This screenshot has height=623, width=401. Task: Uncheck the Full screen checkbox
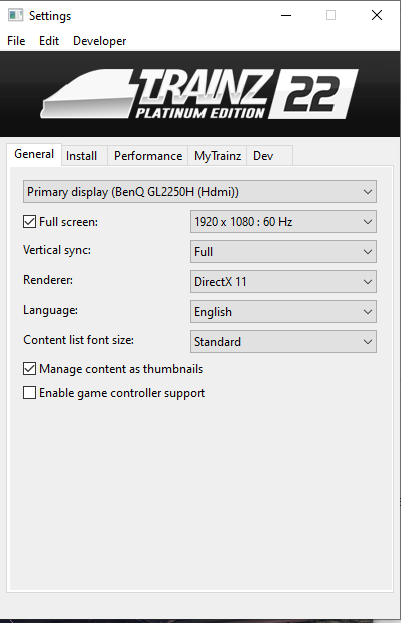tap(29, 222)
